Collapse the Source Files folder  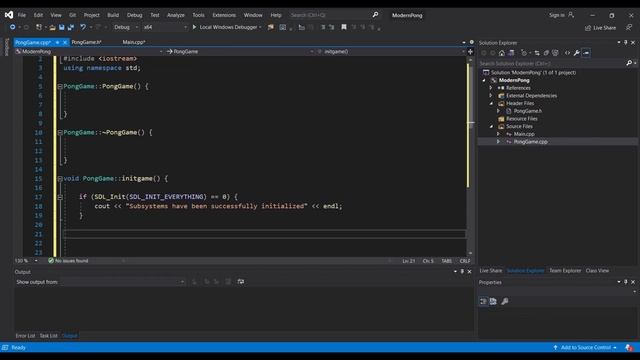point(491,127)
